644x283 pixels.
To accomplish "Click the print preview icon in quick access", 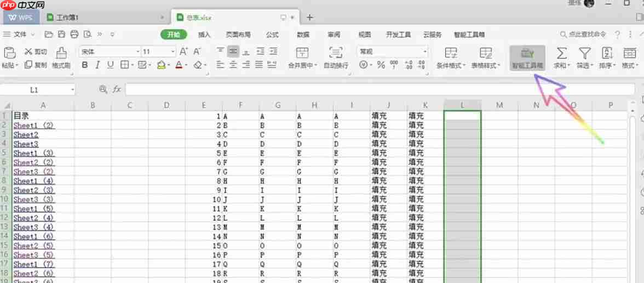I will [x=87, y=34].
